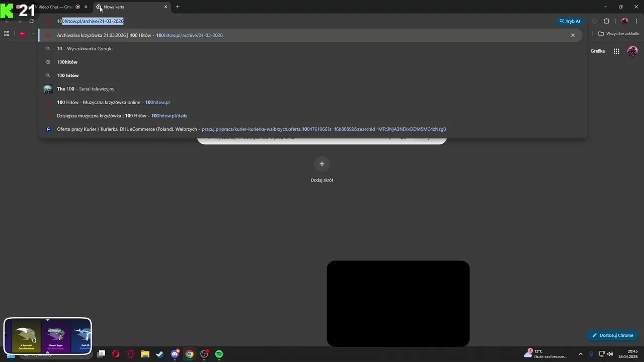Remove the Archiwalna krzyżówka suggestion with X
Screen dimensions: 644x362
[x=573, y=35]
